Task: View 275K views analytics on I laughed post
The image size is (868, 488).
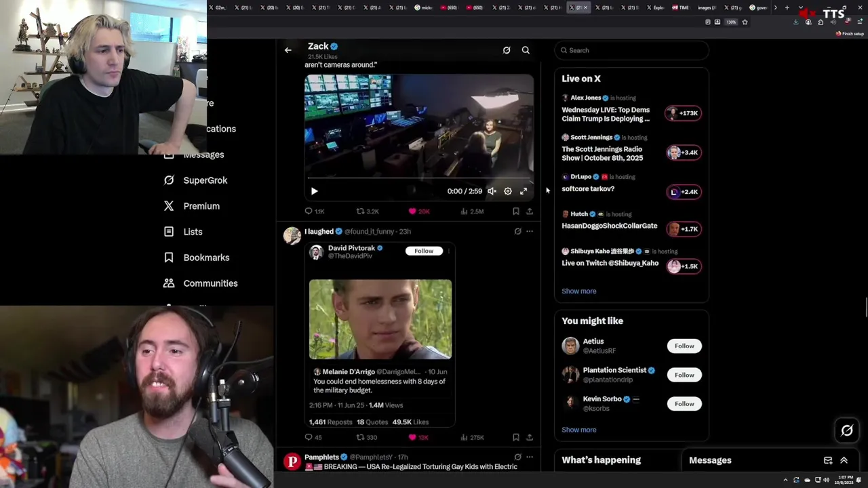Action: (472, 437)
